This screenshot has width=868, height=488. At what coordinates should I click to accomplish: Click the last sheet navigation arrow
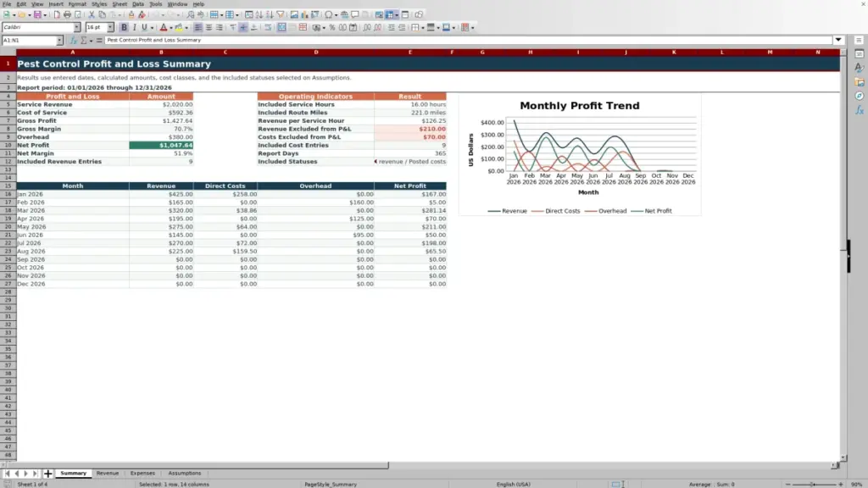[35, 474]
